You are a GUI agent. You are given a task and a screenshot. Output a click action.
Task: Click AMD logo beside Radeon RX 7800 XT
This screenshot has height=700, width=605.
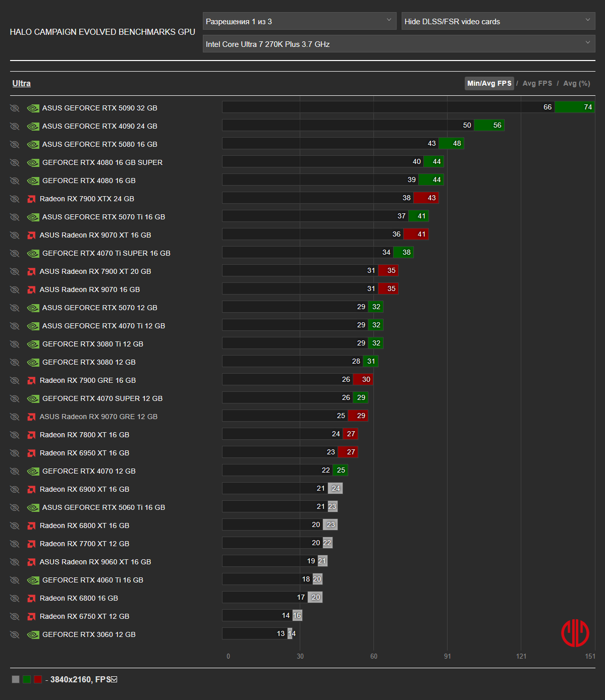(31, 435)
